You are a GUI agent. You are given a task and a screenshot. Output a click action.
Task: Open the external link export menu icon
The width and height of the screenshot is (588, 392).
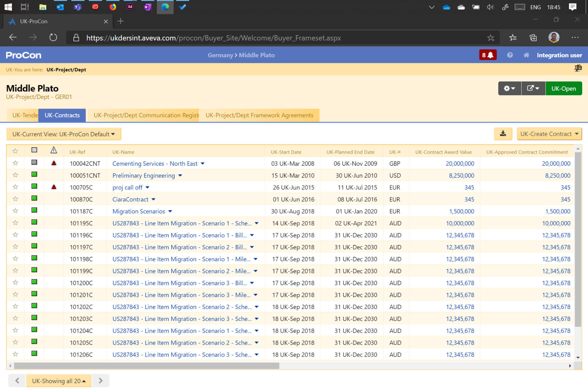[533, 88]
